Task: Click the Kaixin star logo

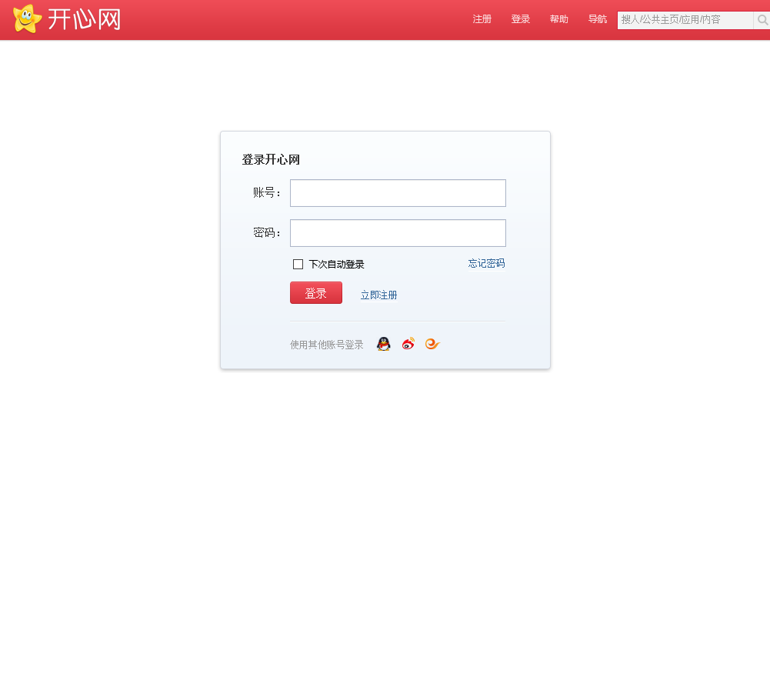Action: (x=27, y=18)
